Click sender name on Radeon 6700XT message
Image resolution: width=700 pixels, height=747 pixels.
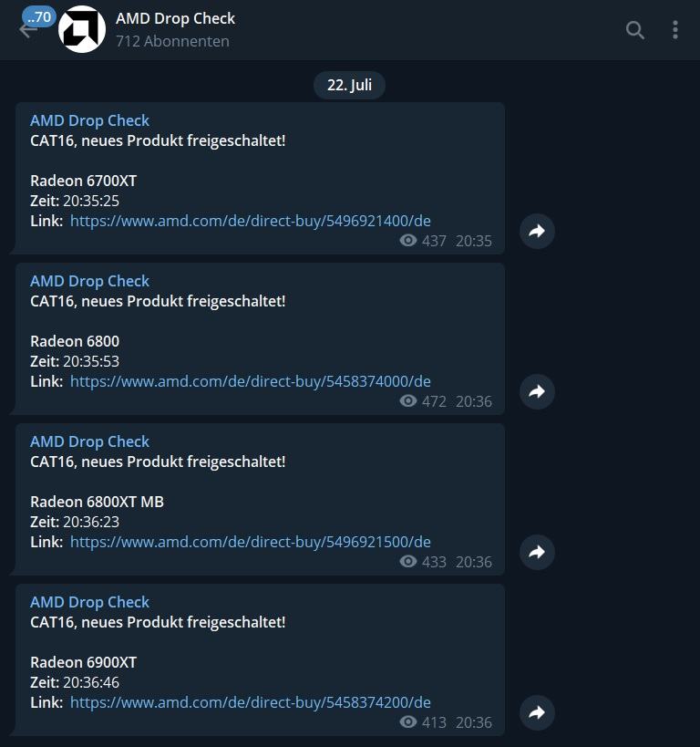pos(89,120)
